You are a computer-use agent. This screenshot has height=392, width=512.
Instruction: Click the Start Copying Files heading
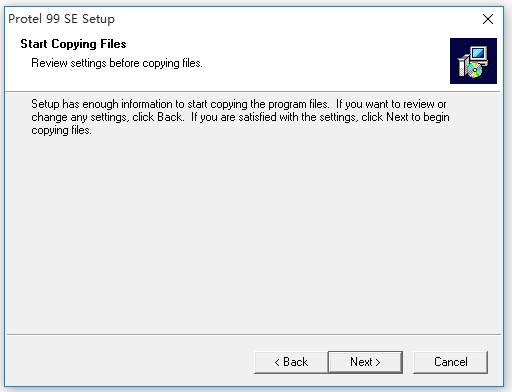pos(73,44)
